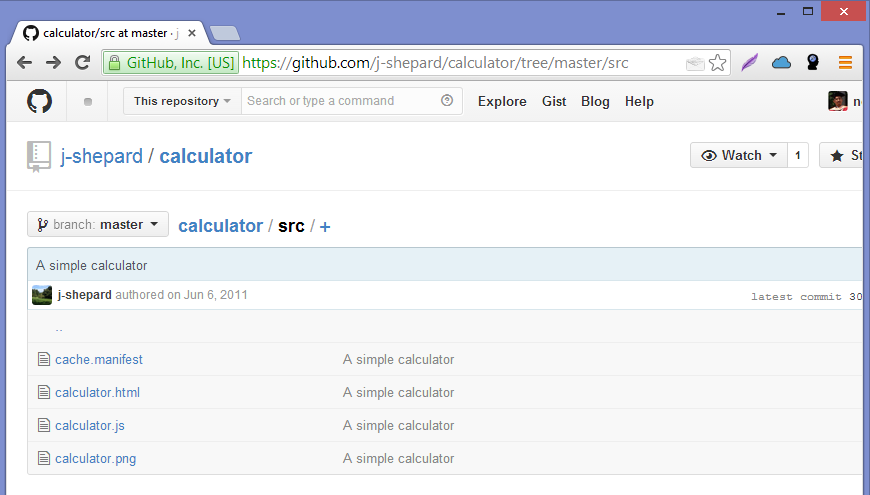
Task: Click the j-shepard commit author name
Action: point(84,295)
